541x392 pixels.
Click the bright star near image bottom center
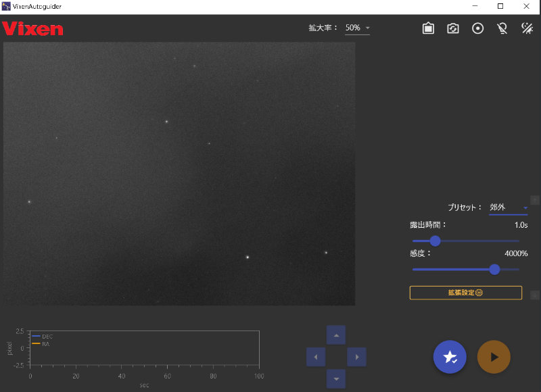[x=248, y=257]
